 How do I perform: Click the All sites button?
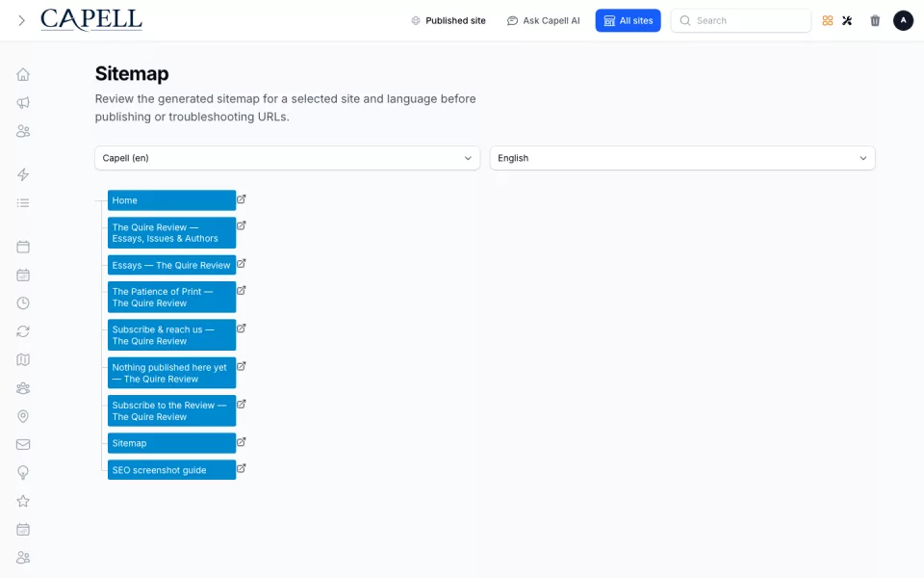629,20
